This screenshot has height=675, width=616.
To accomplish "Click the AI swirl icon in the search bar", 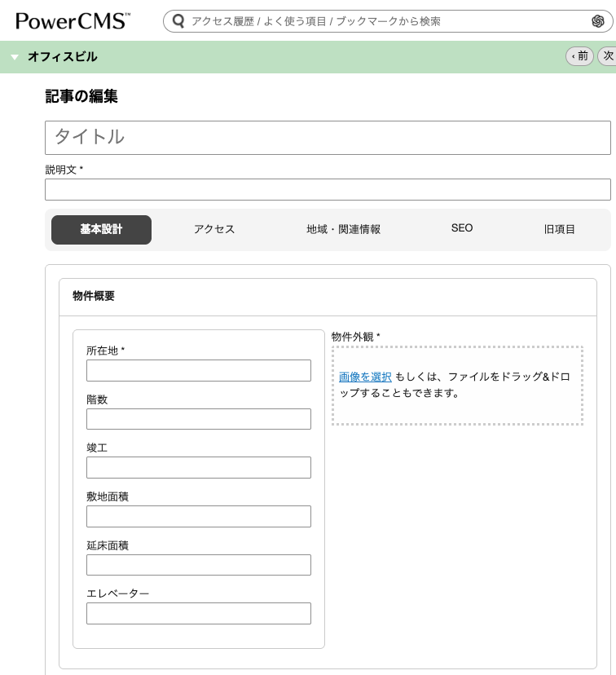I will [597, 21].
